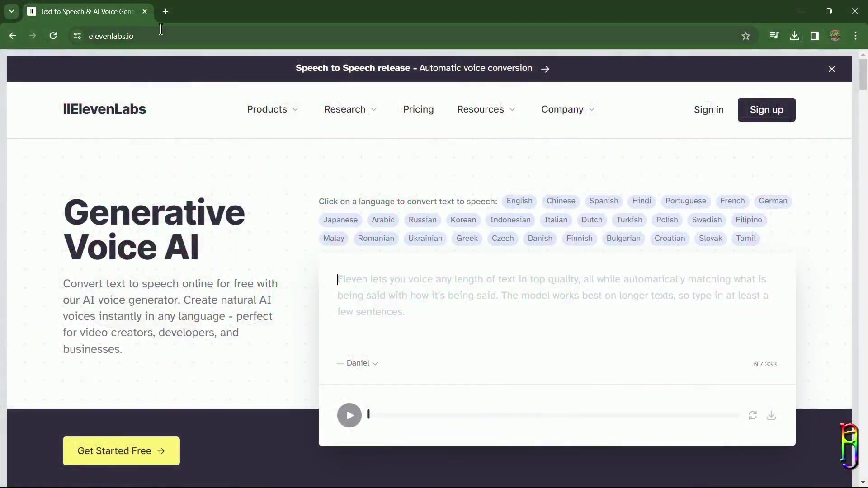Expand the Products dropdown
This screenshot has width=868, height=488.
point(272,109)
